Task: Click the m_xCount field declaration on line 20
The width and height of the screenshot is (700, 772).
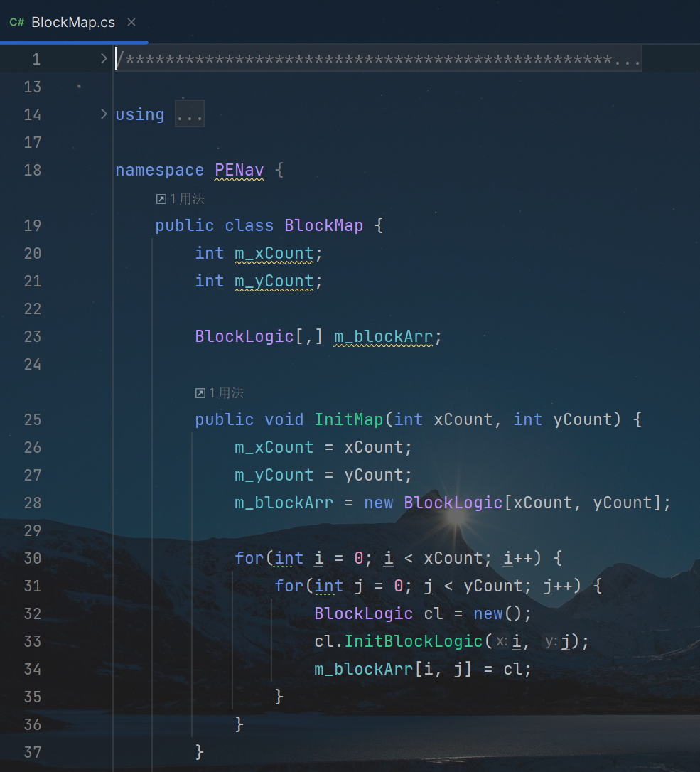Action: pos(274,254)
